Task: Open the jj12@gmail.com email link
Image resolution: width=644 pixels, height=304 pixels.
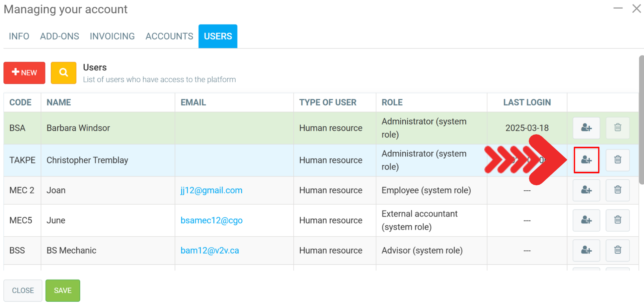Action: coord(211,190)
